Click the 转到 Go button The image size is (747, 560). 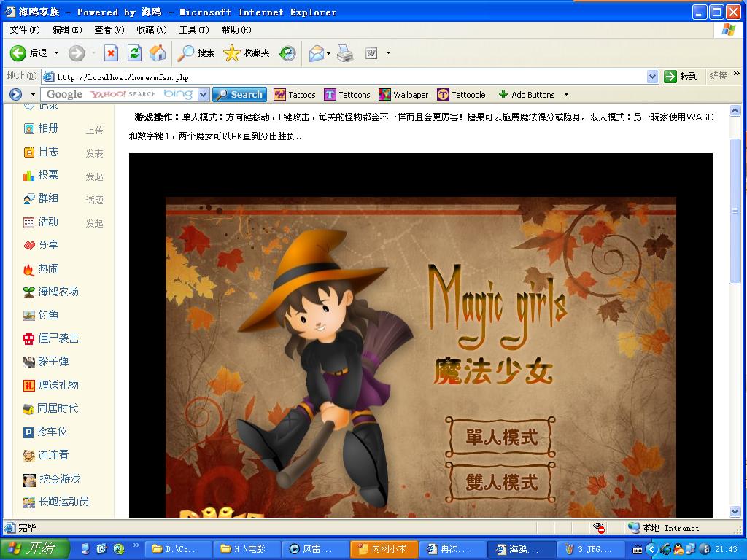(x=682, y=76)
